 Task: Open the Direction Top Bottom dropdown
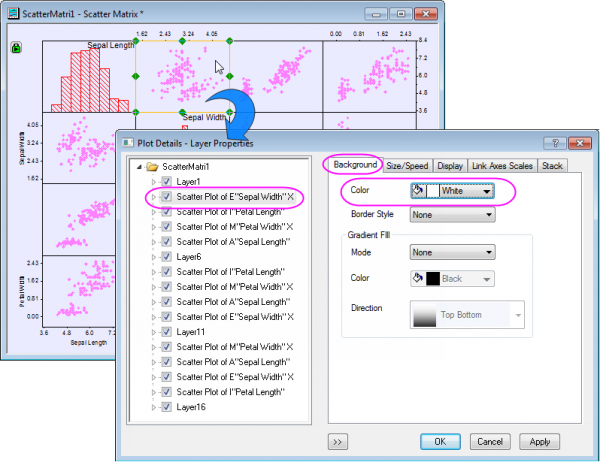pyautogui.click(x=467, y=315)
